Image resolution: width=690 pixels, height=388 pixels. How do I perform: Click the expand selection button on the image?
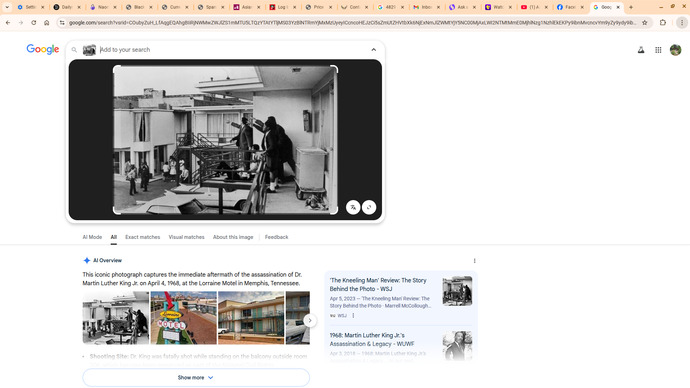369,207
